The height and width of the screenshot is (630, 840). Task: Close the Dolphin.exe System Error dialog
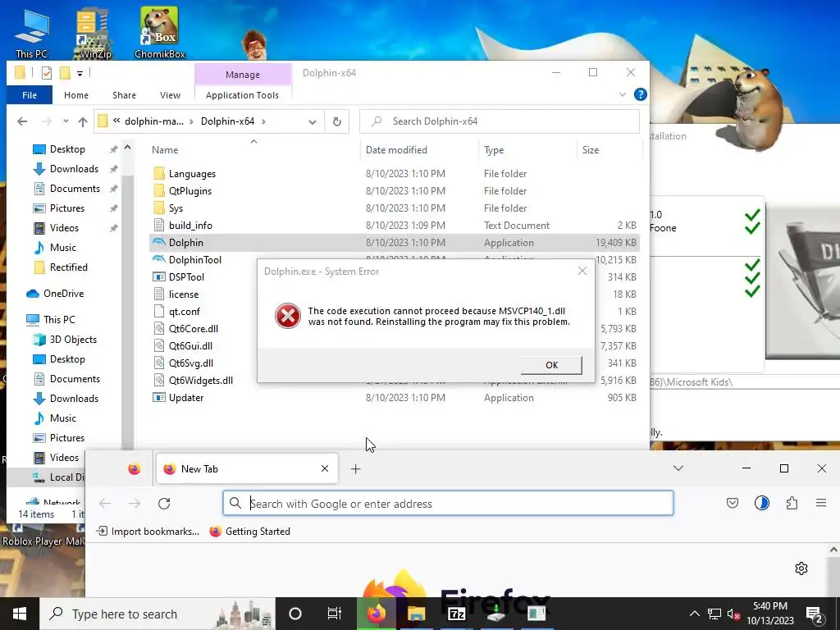tap(582, 271)
